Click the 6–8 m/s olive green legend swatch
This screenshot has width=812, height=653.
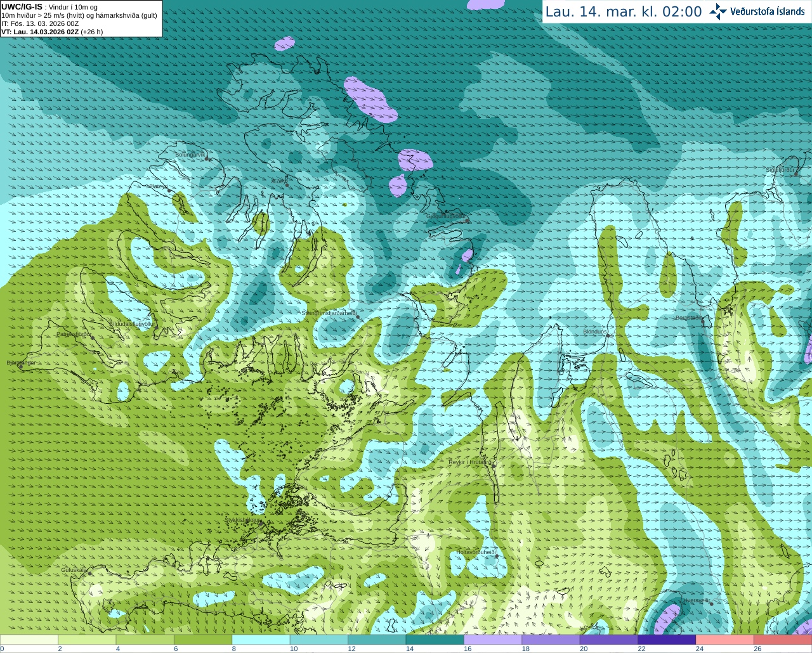203,640
